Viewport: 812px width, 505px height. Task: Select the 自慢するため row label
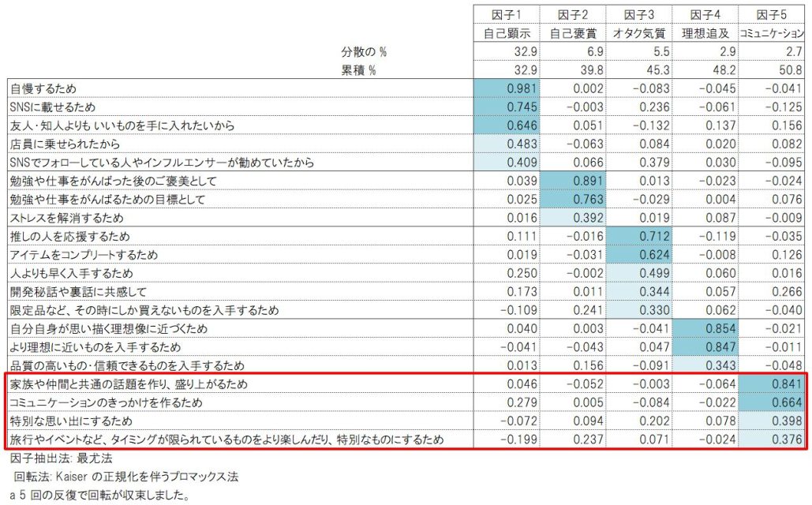point(43,88)
